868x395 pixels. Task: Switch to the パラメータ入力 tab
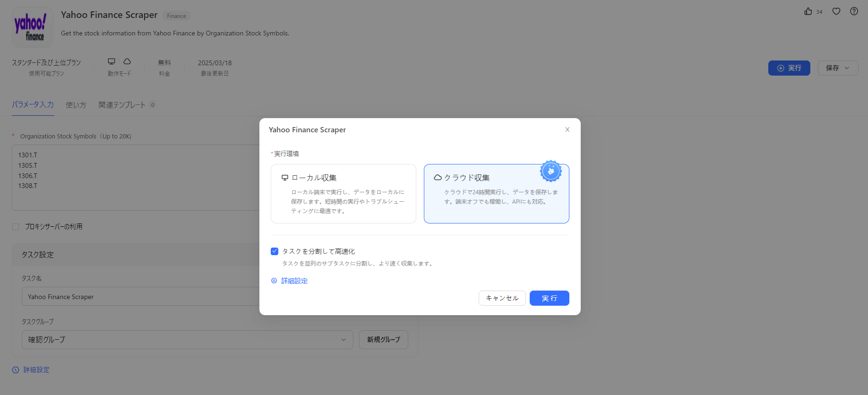[33, 105]
